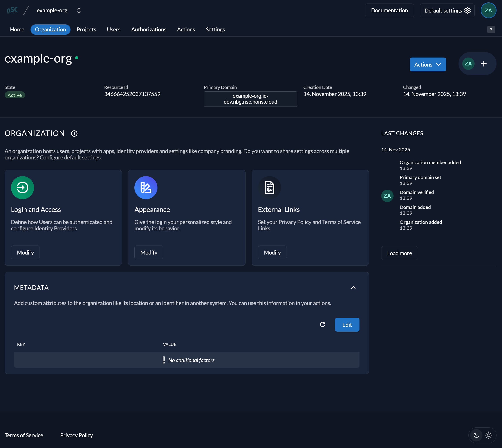The height and width of the screenshot is (448, 502).
Task: Modify Appearance settings
Action: pyautogui.click(x=149, y=253)
